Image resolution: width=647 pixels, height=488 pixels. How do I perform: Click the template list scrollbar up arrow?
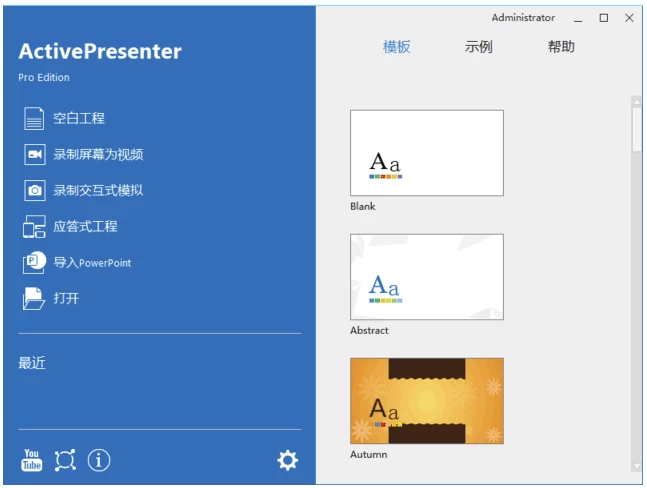636,101
